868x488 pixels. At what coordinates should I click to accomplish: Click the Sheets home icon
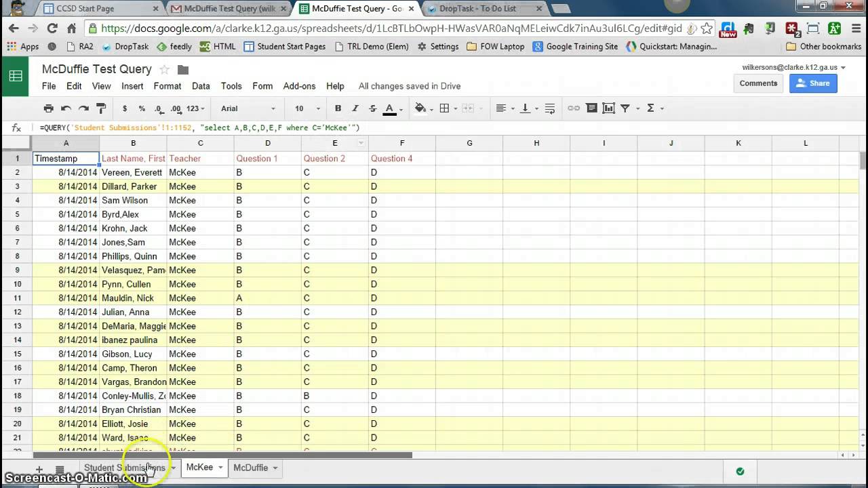pos(15,76)
